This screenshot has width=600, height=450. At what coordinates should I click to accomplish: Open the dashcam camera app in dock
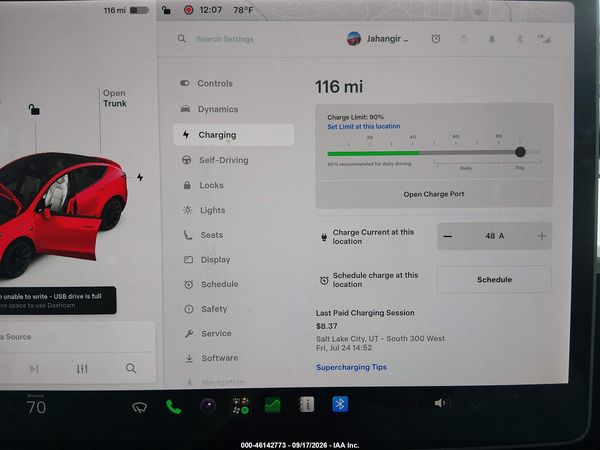(208, 405)
